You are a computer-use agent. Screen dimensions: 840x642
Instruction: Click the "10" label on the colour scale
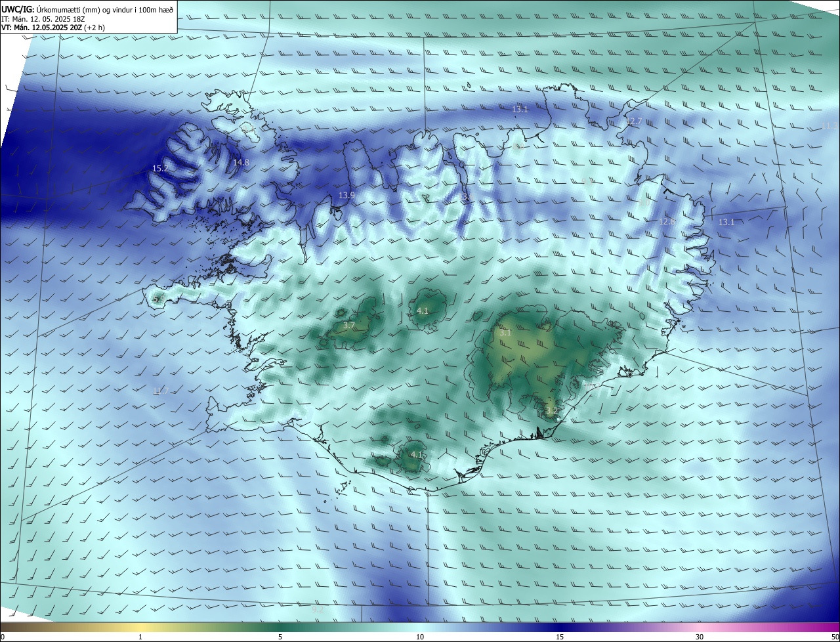(420, 637)
